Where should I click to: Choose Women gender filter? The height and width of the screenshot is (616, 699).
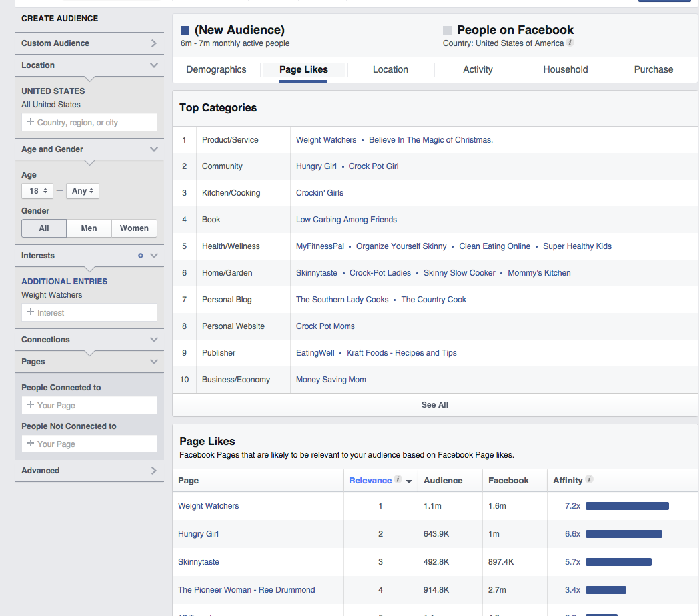[x=134, y=228]
